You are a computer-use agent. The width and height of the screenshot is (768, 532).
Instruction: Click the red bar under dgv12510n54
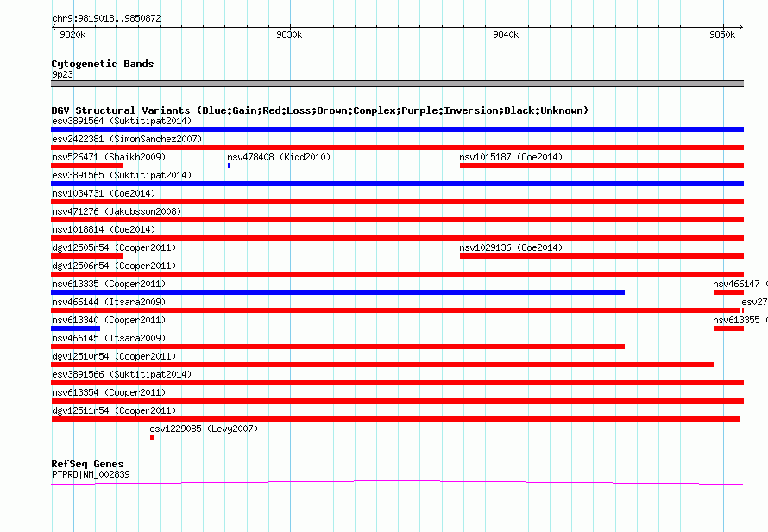(x=382, y=365)
